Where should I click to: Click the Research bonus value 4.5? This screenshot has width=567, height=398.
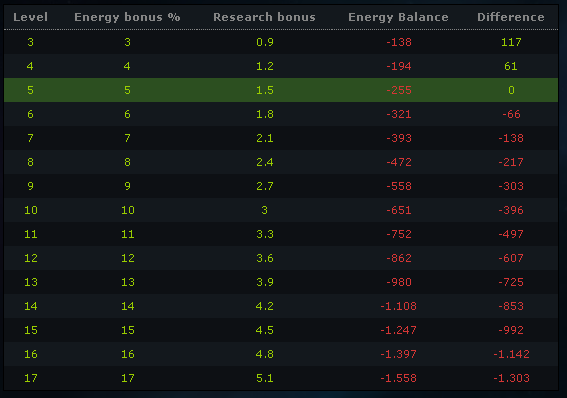click(x=265, y=330)
